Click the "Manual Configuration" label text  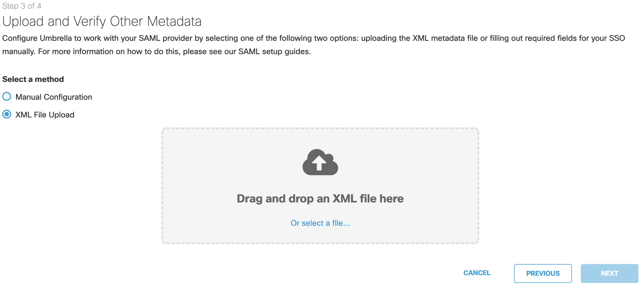(x=54, y=97)
